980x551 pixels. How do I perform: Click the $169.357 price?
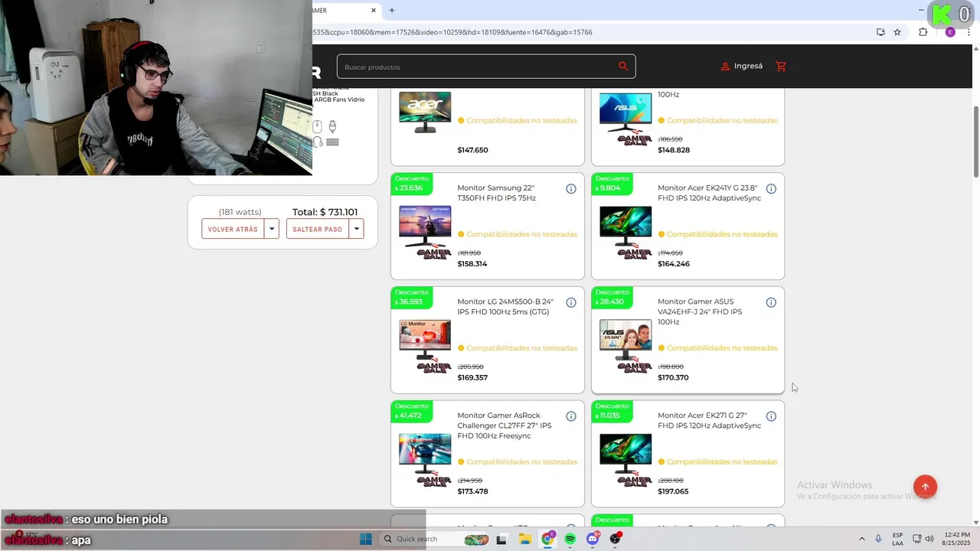click(472, 377)
